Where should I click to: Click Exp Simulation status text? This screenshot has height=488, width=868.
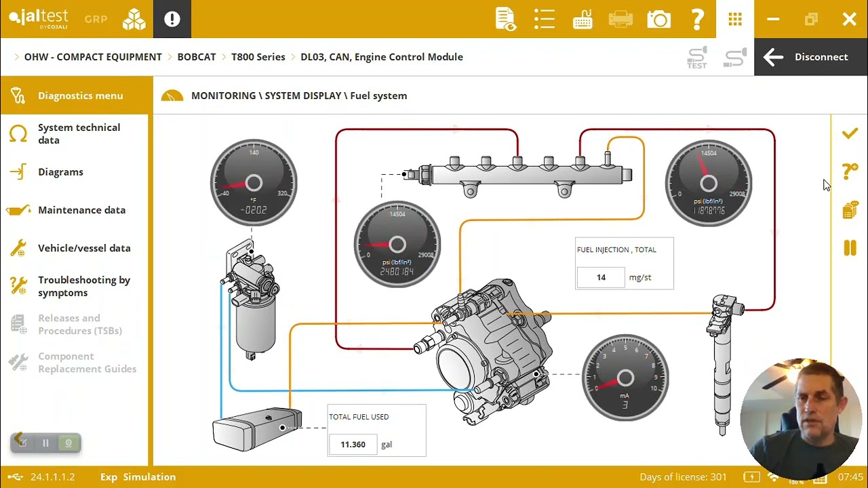tap(138, 477)
